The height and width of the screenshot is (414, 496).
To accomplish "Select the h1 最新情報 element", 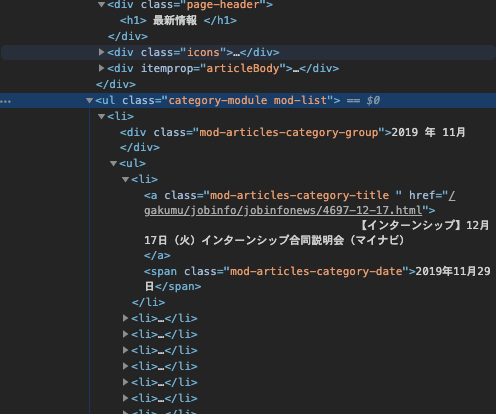I will point(178,21).
